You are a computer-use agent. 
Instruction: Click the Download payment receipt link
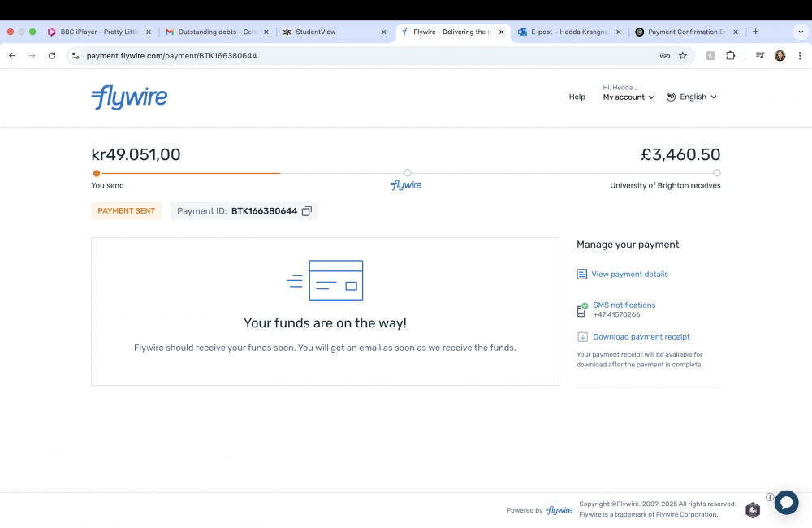tap(641, 337)
